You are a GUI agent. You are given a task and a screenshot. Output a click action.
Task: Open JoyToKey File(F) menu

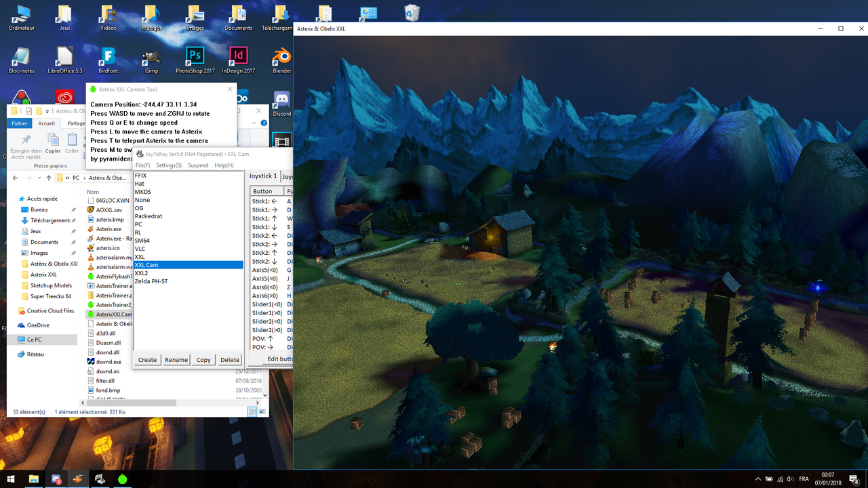[142, 165]
